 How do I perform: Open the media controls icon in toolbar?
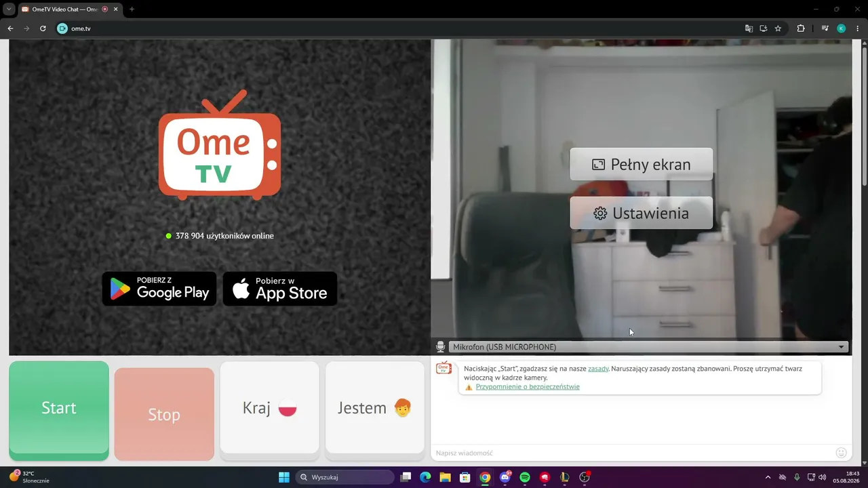click(825, 28)
